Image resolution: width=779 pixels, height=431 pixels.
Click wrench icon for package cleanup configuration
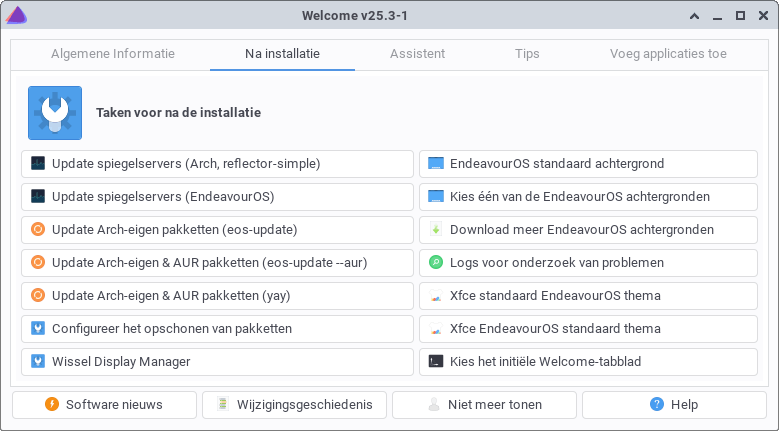tap(38, 328)
